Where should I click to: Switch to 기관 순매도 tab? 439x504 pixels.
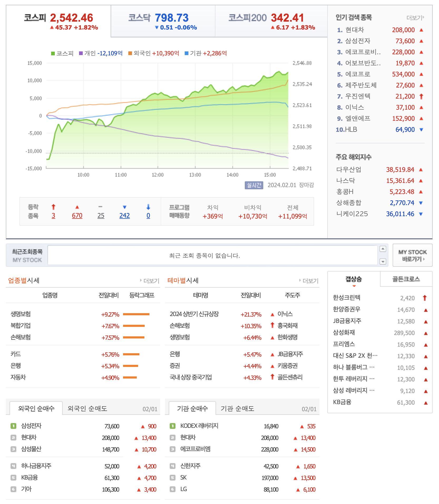point(237,409)
